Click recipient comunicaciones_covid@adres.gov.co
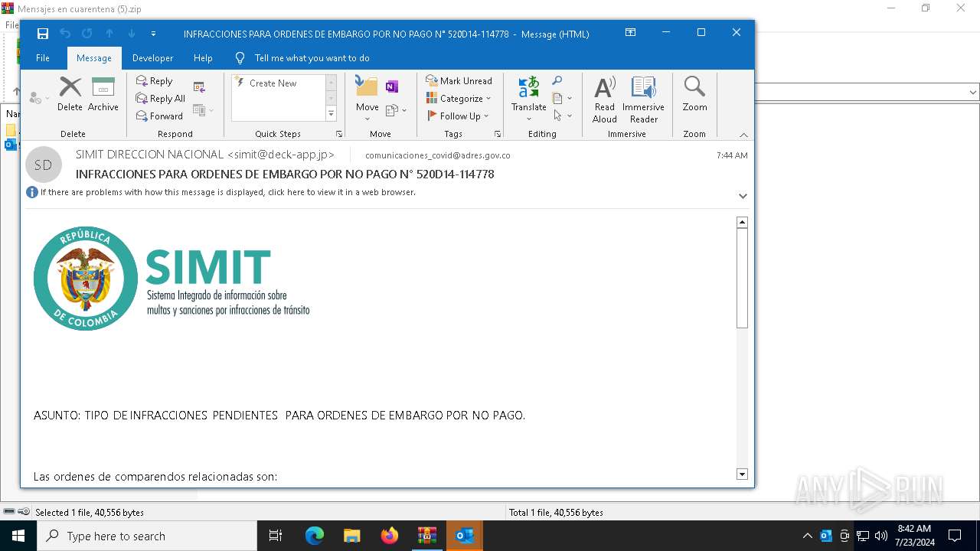 tap(438, 155)
